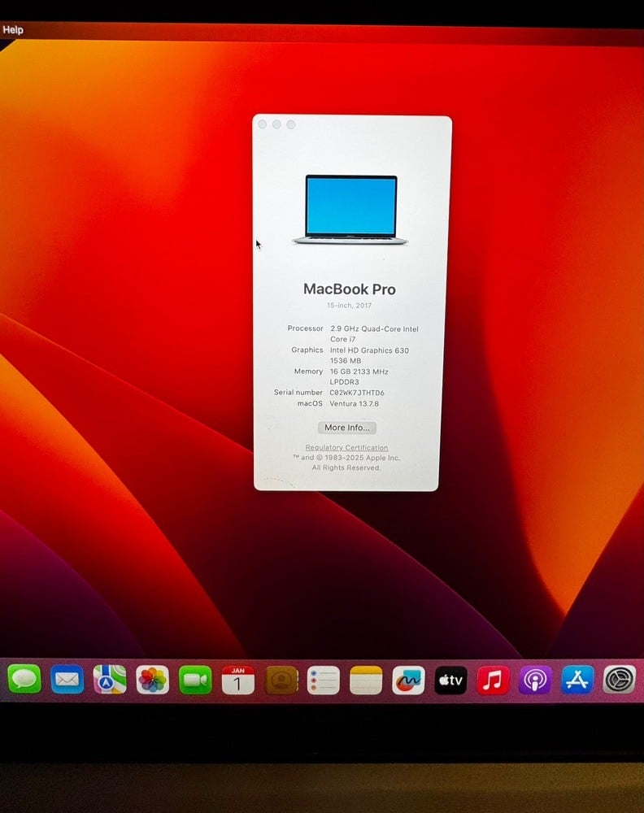Minimize the About This Mac window
644x813 pixels.
pos(277,124)
